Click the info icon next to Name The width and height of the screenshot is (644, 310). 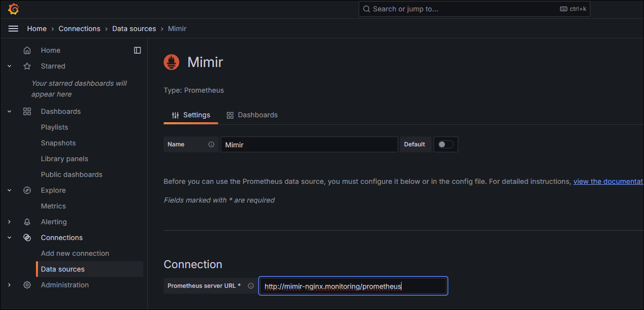pos(211,144)
